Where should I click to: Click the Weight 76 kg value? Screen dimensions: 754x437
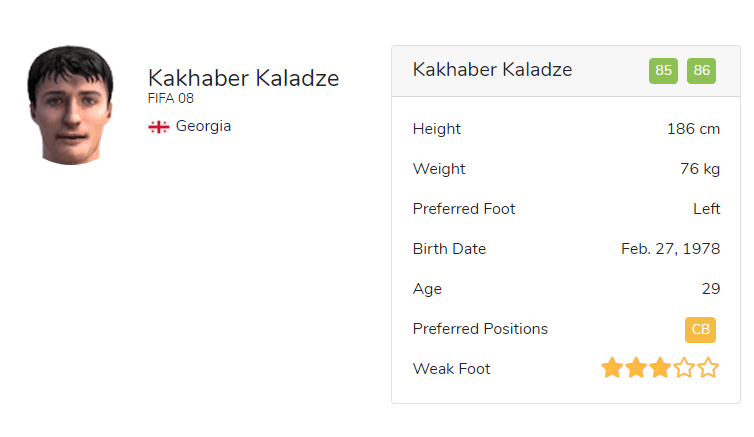click(x=699, y=169)
